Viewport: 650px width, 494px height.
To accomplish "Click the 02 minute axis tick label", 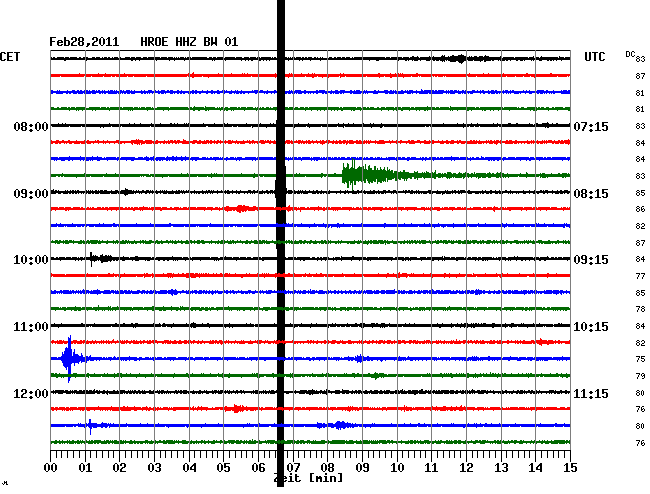I will tap(119, 468).
